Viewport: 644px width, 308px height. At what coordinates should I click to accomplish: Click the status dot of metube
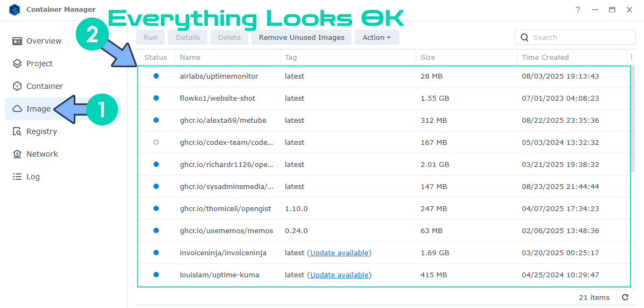tap(156, 120)
